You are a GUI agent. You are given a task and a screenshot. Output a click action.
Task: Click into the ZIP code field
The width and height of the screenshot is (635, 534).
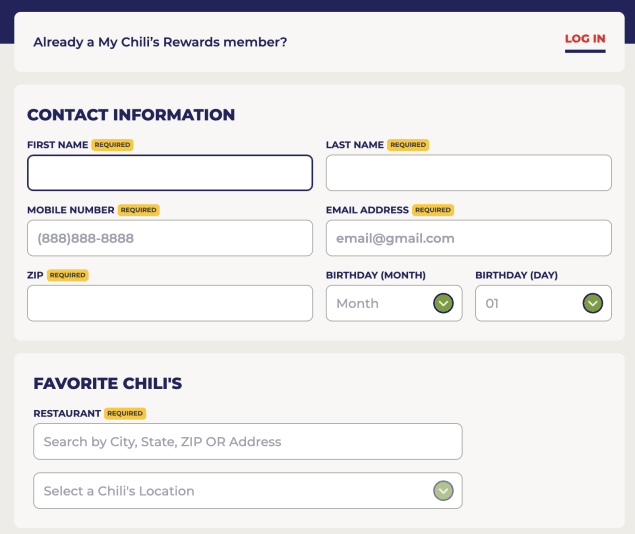(x=170, y=303)
